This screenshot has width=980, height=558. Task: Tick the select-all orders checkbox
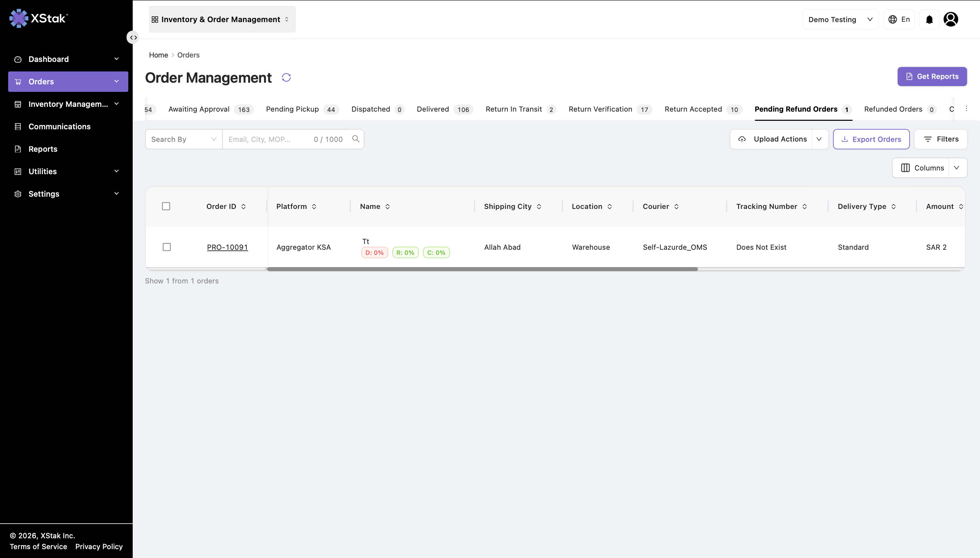coord(166,207)
